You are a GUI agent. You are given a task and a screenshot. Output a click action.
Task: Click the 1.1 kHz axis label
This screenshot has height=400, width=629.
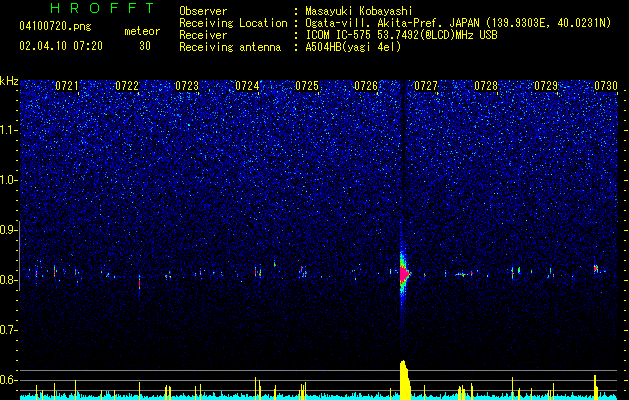pos(9,130)
